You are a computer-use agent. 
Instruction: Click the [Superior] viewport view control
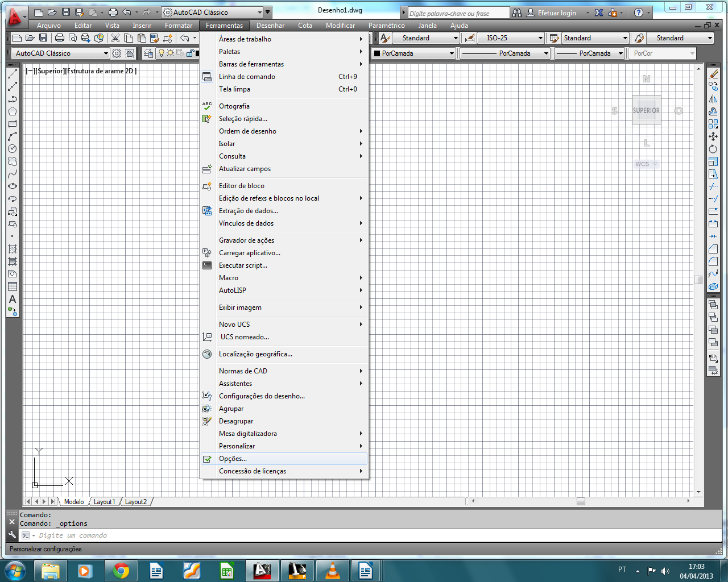pos(50,71)
